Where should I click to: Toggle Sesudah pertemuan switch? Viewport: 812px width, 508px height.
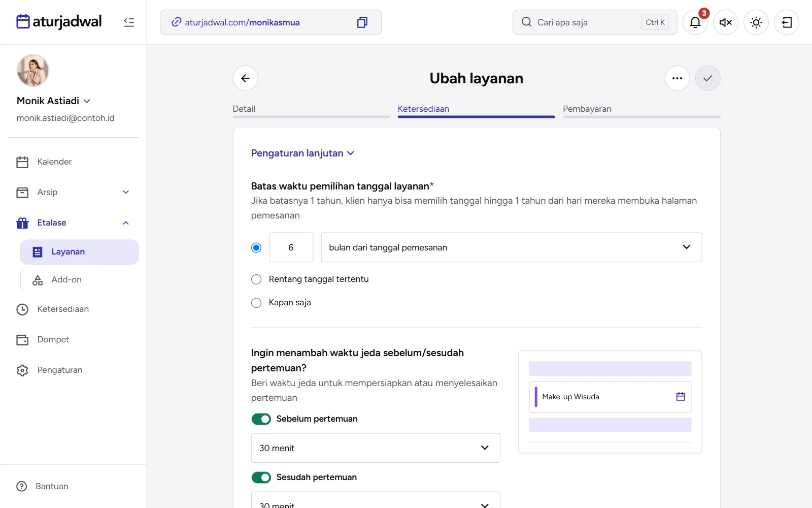[261, 478]
